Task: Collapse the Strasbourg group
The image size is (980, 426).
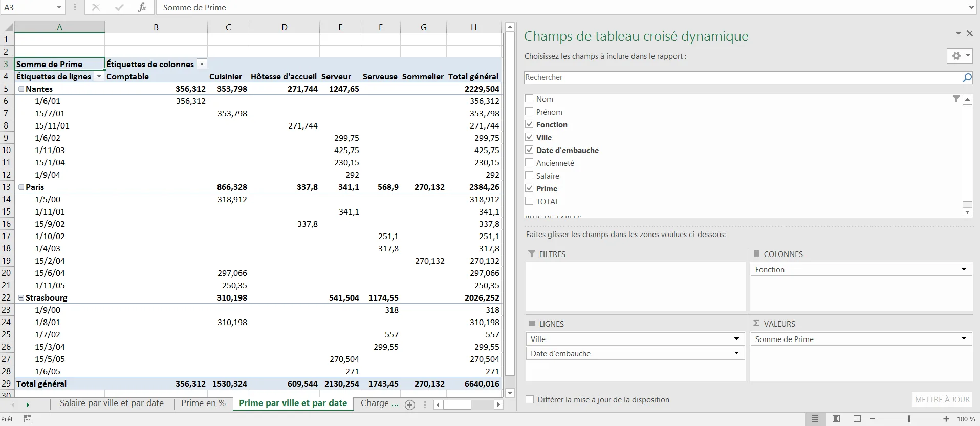Action: [x=21, y=297]
